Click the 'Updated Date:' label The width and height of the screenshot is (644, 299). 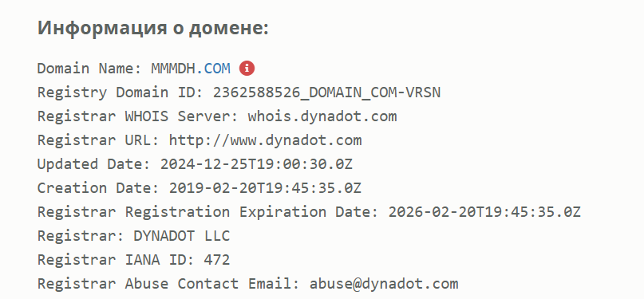(94, 164)
